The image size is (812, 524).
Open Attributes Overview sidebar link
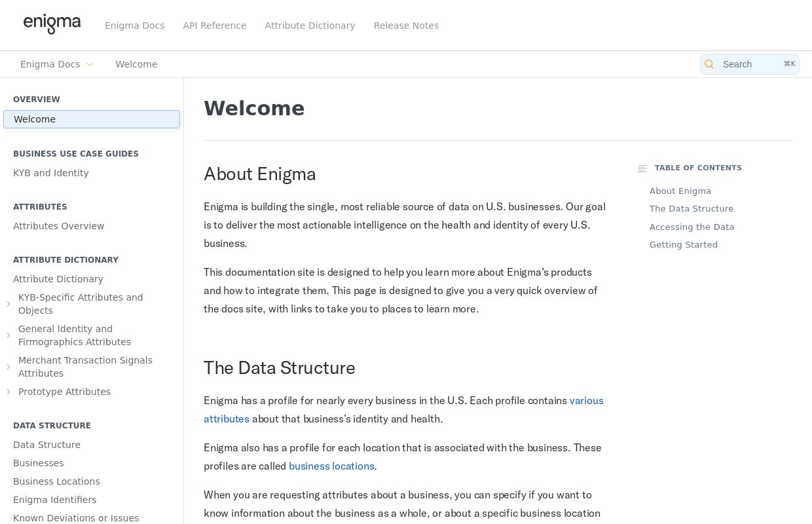click(59, 226)
